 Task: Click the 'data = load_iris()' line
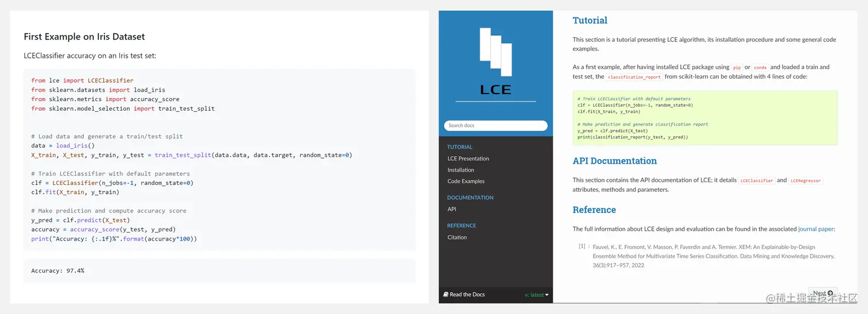point(63,146)
